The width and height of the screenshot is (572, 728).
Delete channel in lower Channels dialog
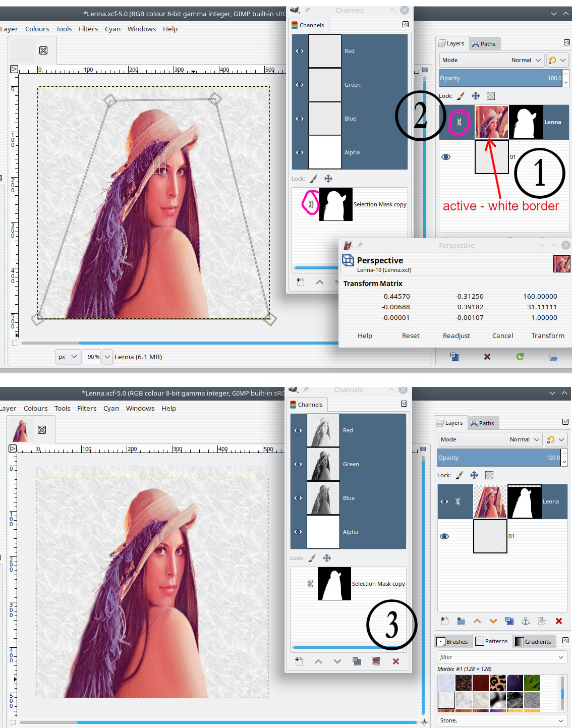(395, 661)
